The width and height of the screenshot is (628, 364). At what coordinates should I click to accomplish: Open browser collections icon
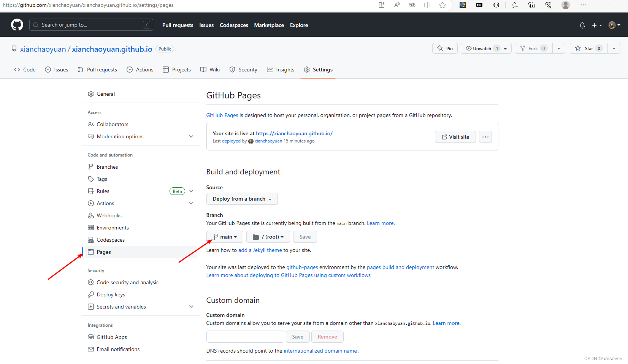pos(531,5)
